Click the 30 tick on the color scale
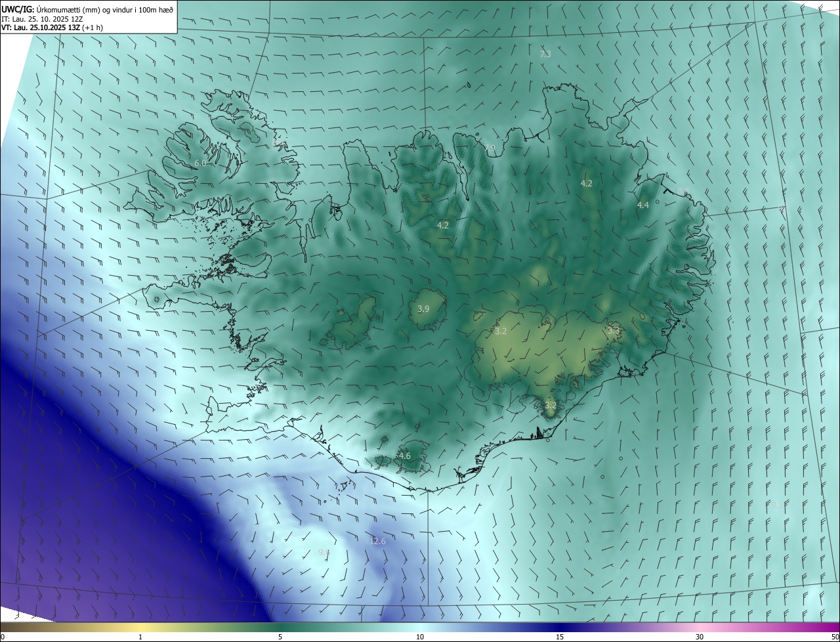The height and width of the screenshot is (642, 840). [x=700, y=637]
